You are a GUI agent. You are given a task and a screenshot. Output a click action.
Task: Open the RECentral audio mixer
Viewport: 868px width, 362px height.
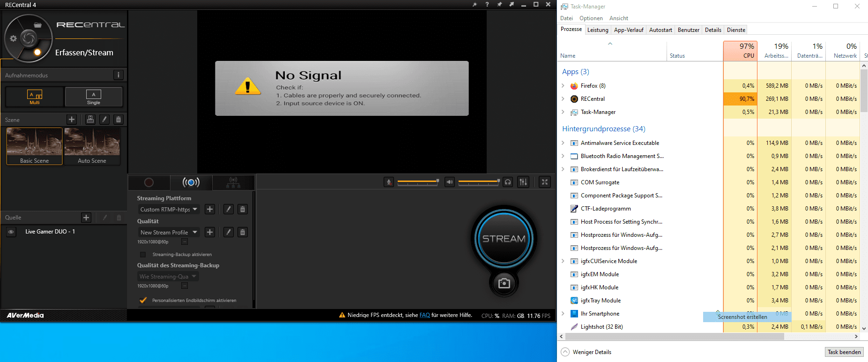523,182
